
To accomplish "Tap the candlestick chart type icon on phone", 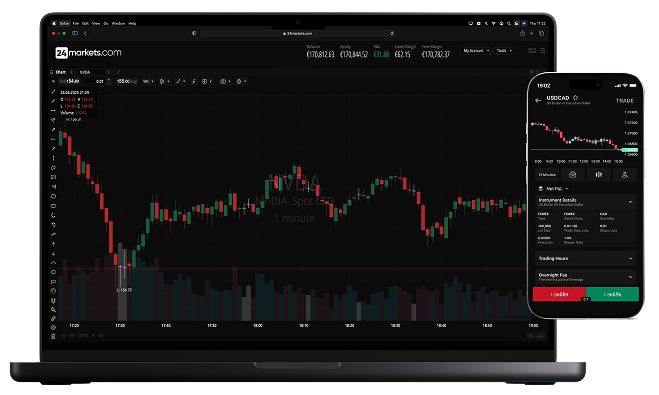I will [x=598, y=174].
